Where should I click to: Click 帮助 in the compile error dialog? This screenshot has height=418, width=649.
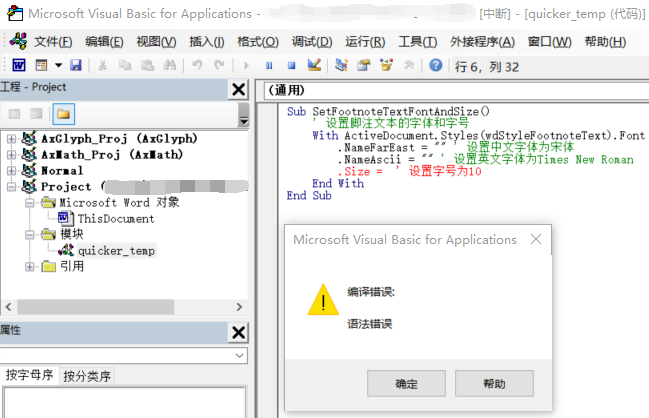click(x=494, y=384)
